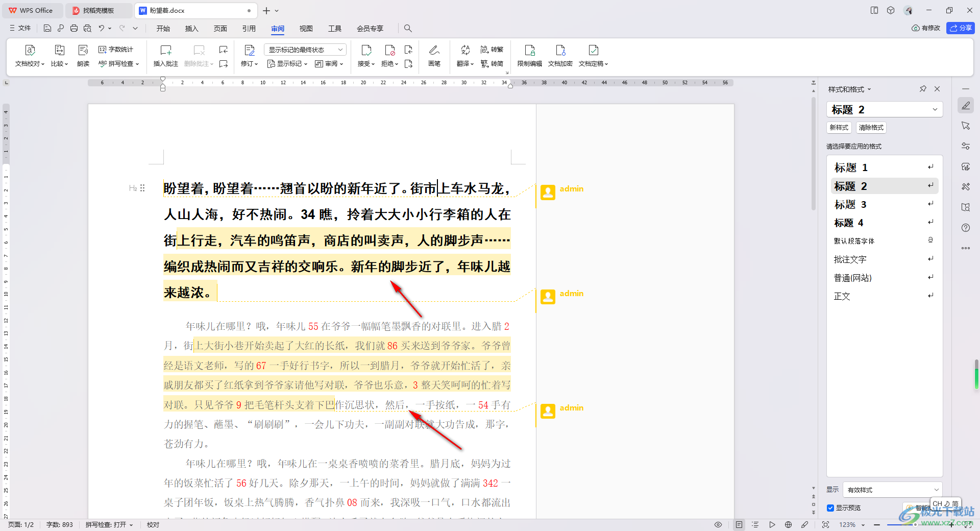Viewport: 980px width, 531px height.
Task: Jump to the next revision
Action: click(x=408, y=64)
